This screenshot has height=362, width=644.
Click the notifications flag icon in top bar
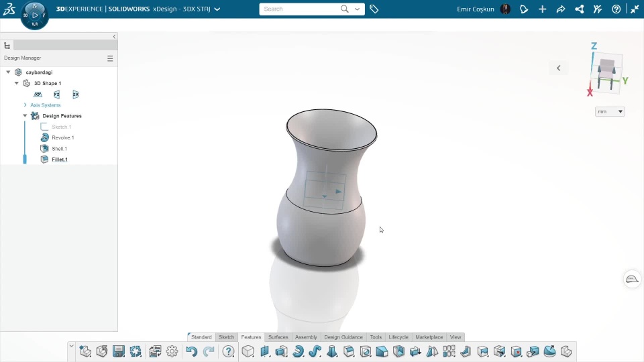[x=524, y=9]
